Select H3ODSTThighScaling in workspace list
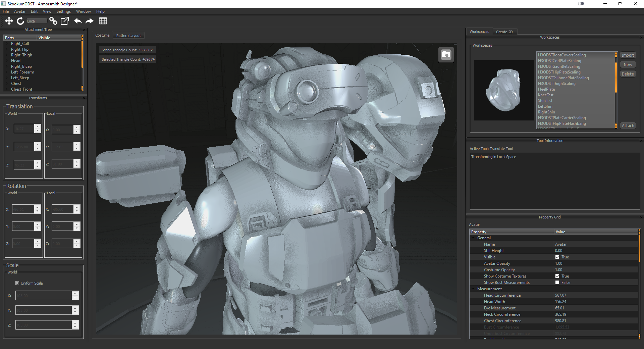The width and height of the screenshot is (644, 349). 556,84
